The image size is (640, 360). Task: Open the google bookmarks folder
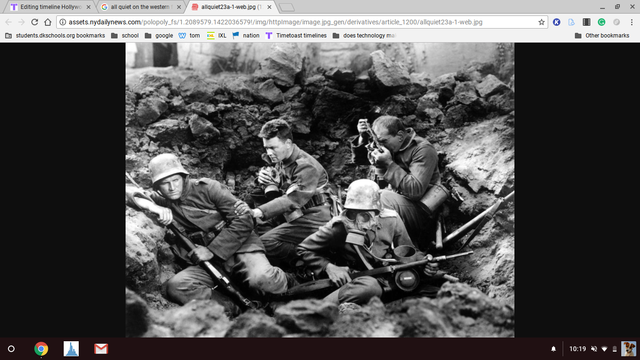tap(159, 36)
